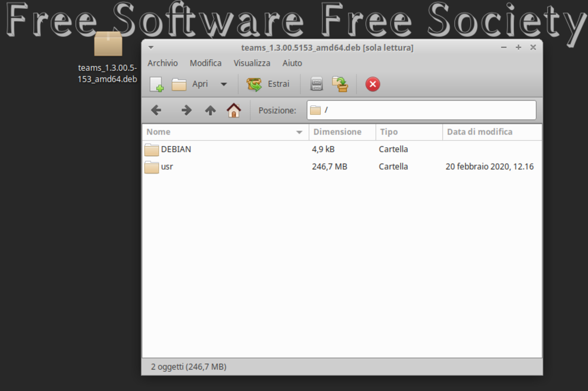Go forward in the archive navigation
The image size is (588, 391).
[186, 110]
